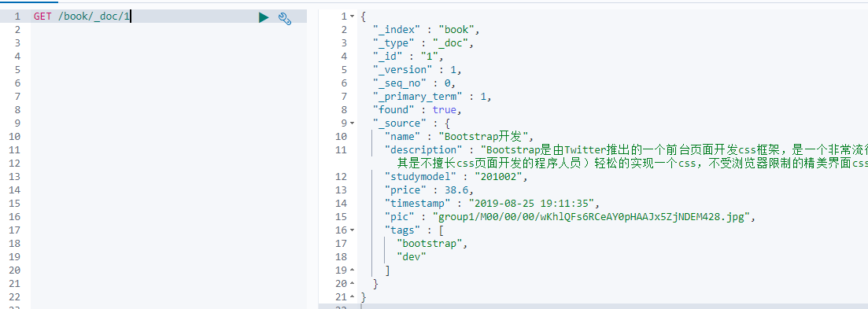Place cursor in GET /book/_doc/1 request line
This screenshot has width=868, height=309.
tap(82, 17)
